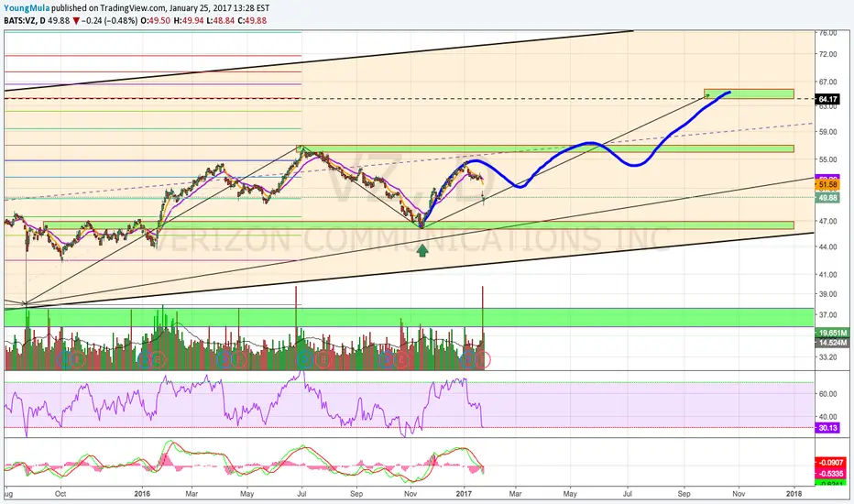The width and height of the screenshot is (854, 504).
Task: Click the 72.00 price axis tick
Action: point(827,54)
